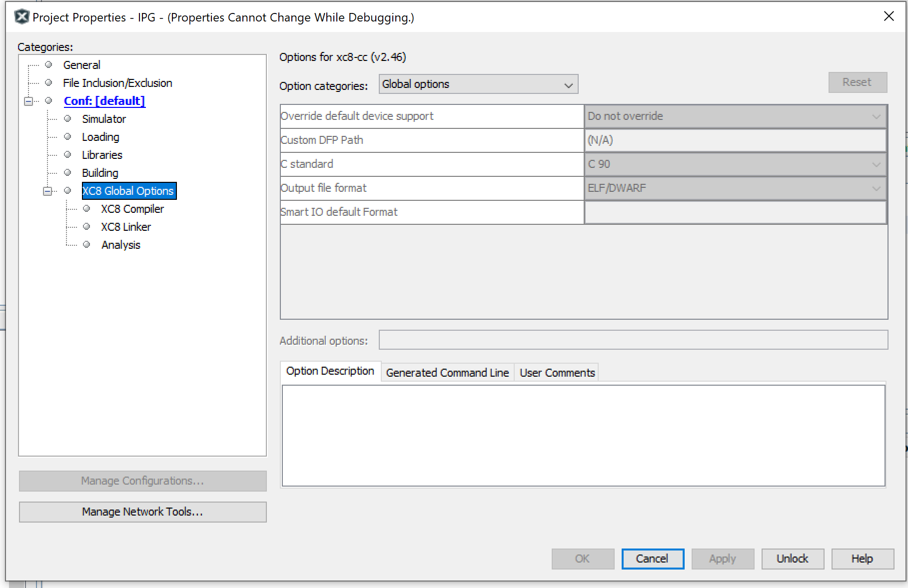908x588 pixels.
Task: Click the Unlock button
Action: pos(792,559)
